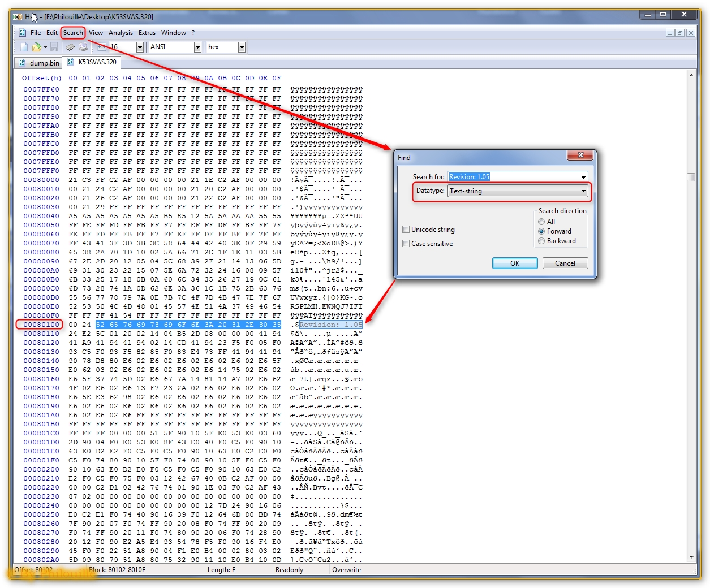Image resolution: width=710 pixels, height=588 pixels.
Task: Tick the Case sensitive checkbox
Action: pyautogui.click(x=406, y=244)
